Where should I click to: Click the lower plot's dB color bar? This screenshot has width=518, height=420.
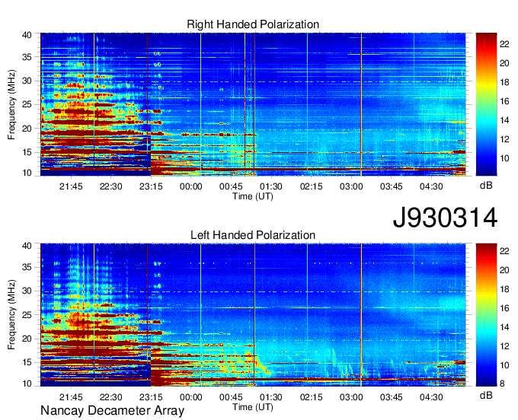click(486, 315)
